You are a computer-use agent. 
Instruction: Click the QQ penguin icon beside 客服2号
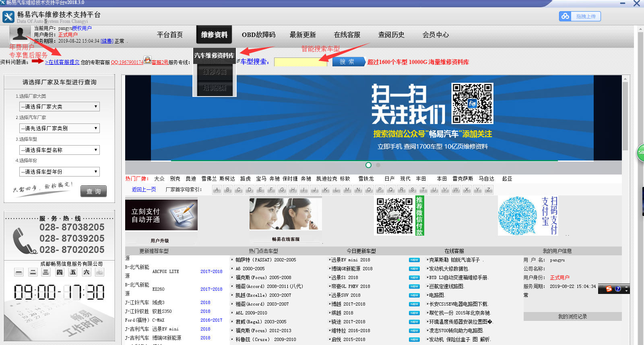(147, 60)
